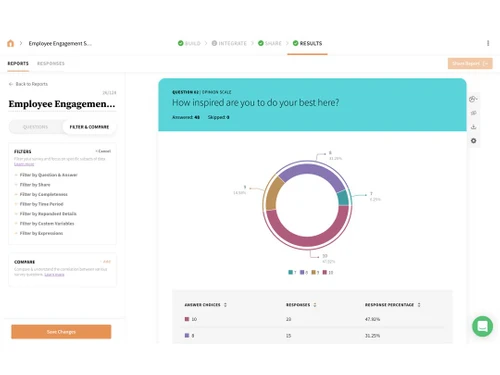Screen dimensions: 500x375
Task: Switch to QUESTIONS toggle option
Action: click(35, 127)
